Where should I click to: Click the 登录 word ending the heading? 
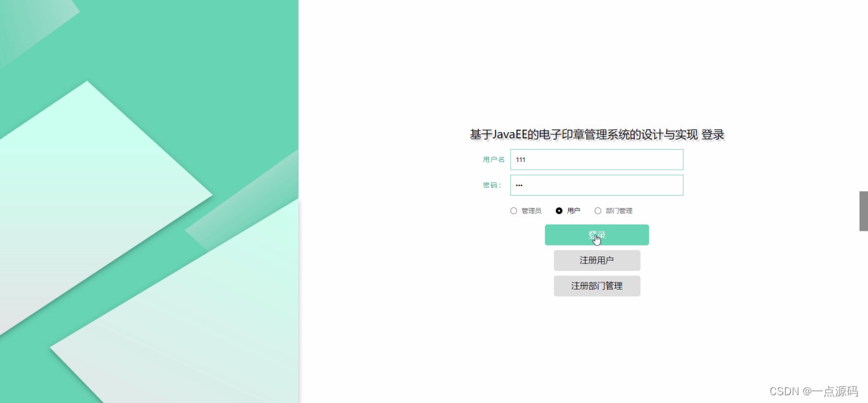click(x=713, y=135)
